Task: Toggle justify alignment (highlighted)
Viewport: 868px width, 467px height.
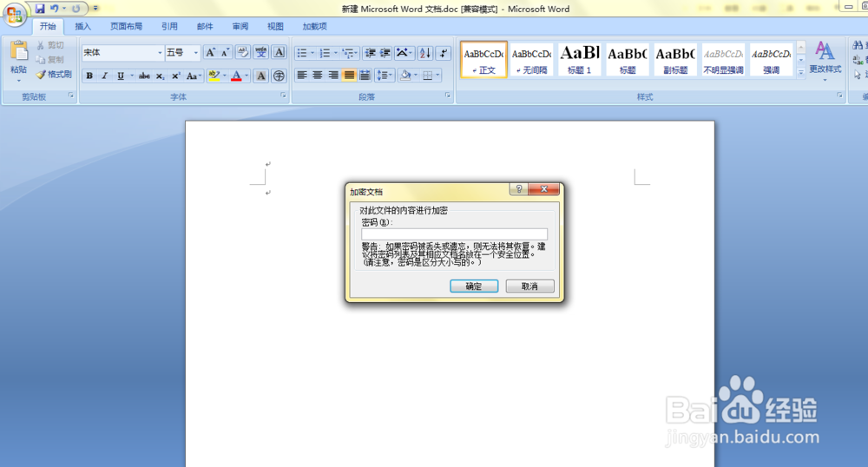Action: coord(349,76)
